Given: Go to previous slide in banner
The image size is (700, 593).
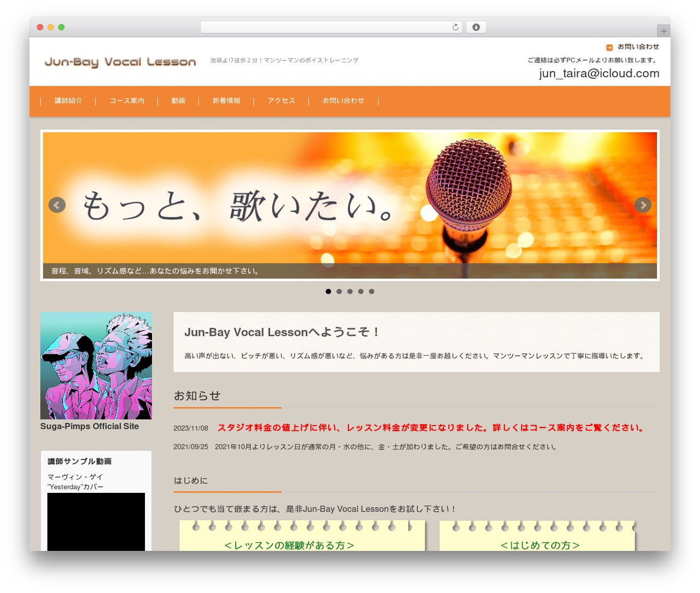Looking at the screenshot, I should (x=57, y=205).
